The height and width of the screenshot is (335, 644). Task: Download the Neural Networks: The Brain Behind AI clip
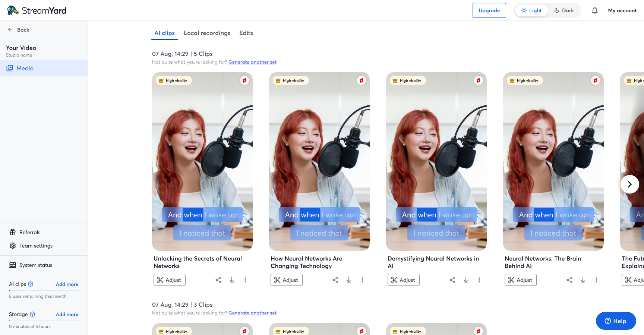coord(583,280)
